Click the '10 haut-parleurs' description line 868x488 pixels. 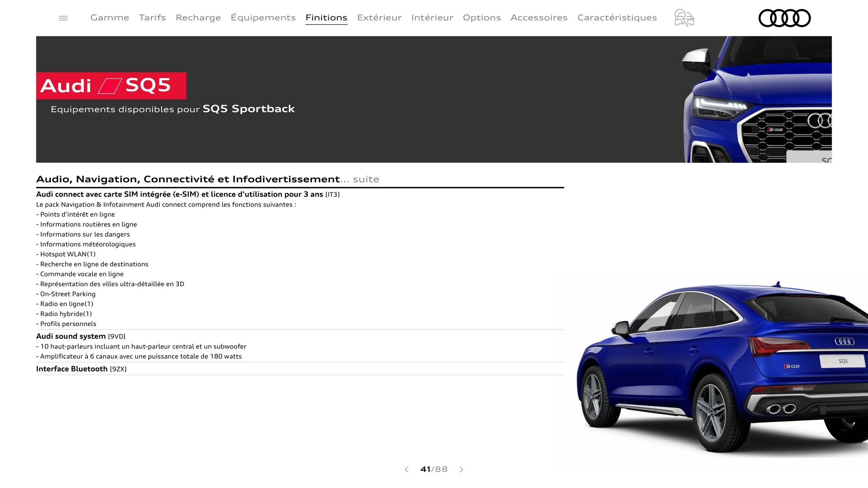(141, 346)
